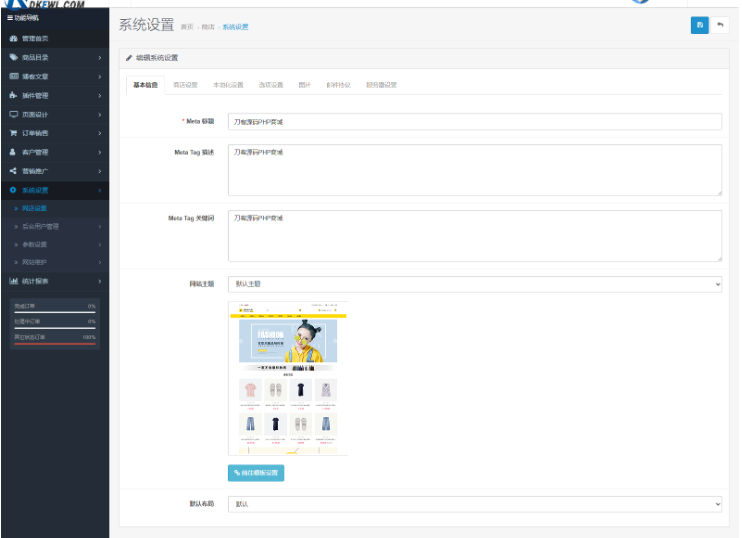
Task: Select the 基本信息 tab
Action: (145, 85)
